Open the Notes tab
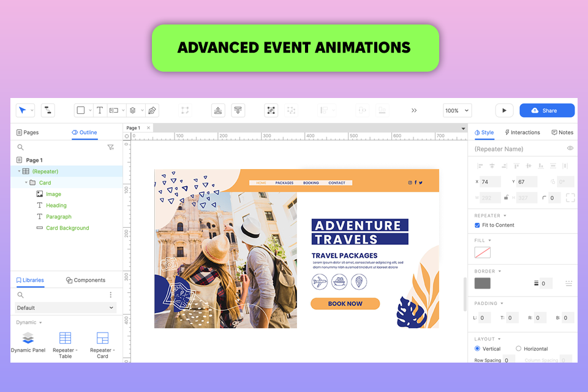Screen dimensions: 588x392 [562, 132]
